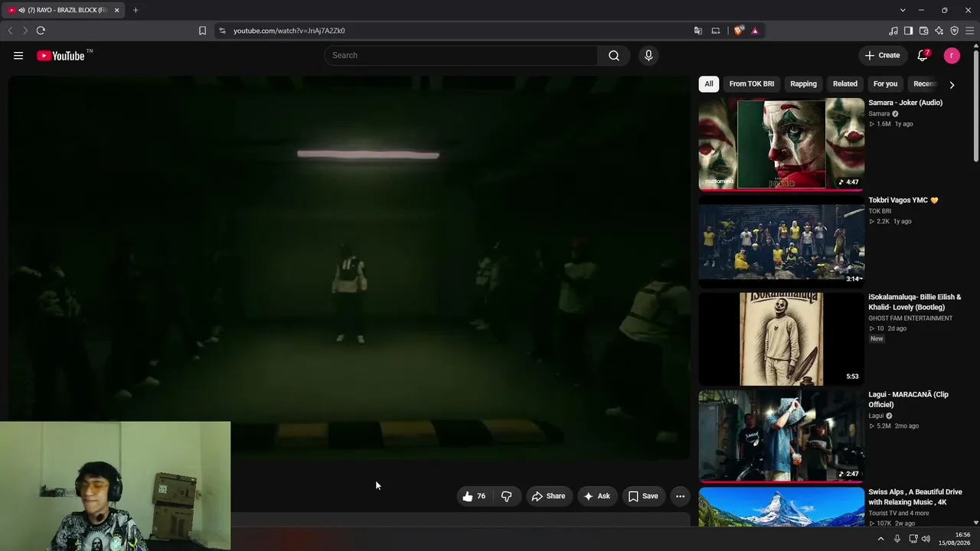Start voice search with the microphone

click(648, 55)
